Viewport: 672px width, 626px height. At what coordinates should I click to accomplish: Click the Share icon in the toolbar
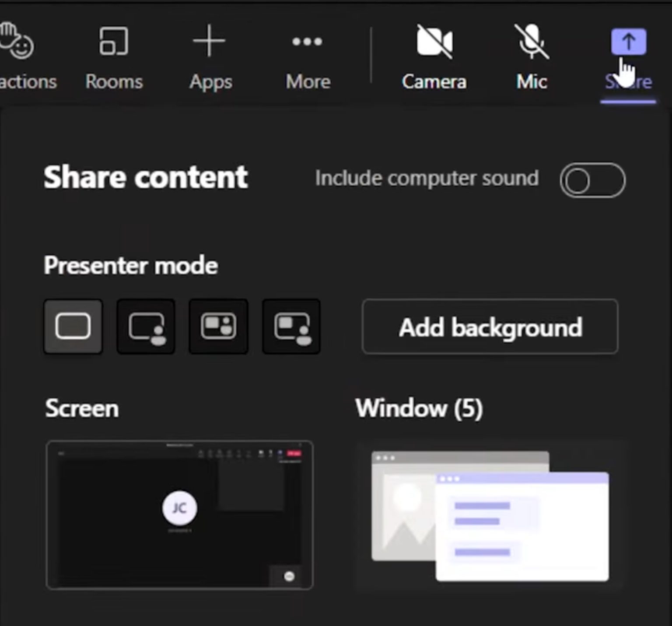pyautogui.click(x=628, y=42)
